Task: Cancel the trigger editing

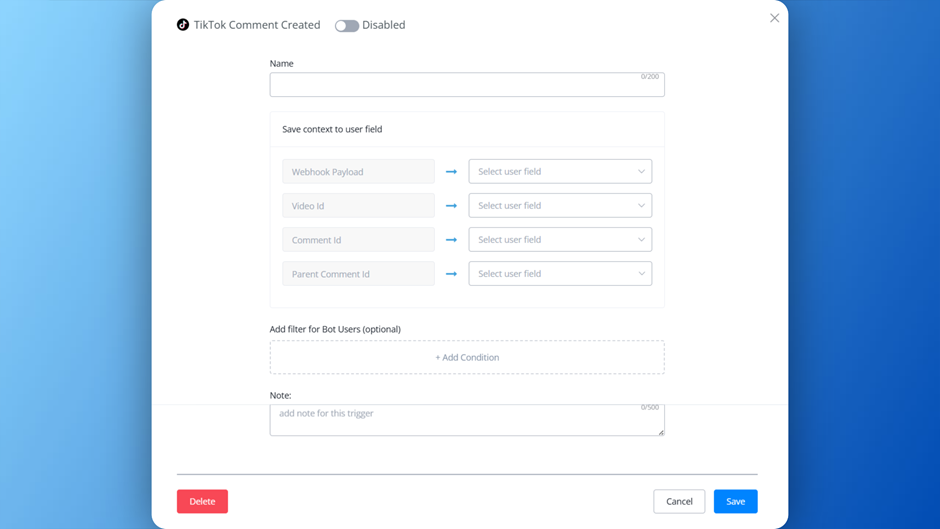Action: click(x=679, y=501)
